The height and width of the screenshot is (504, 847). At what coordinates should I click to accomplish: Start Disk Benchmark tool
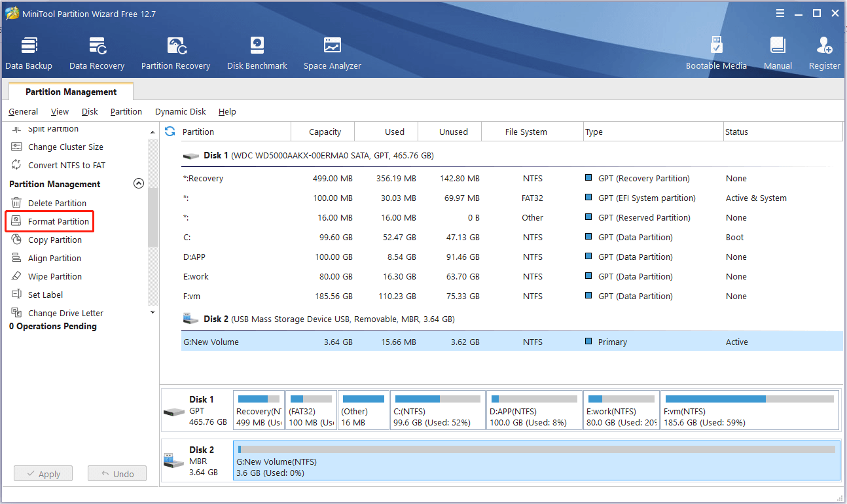257,54
